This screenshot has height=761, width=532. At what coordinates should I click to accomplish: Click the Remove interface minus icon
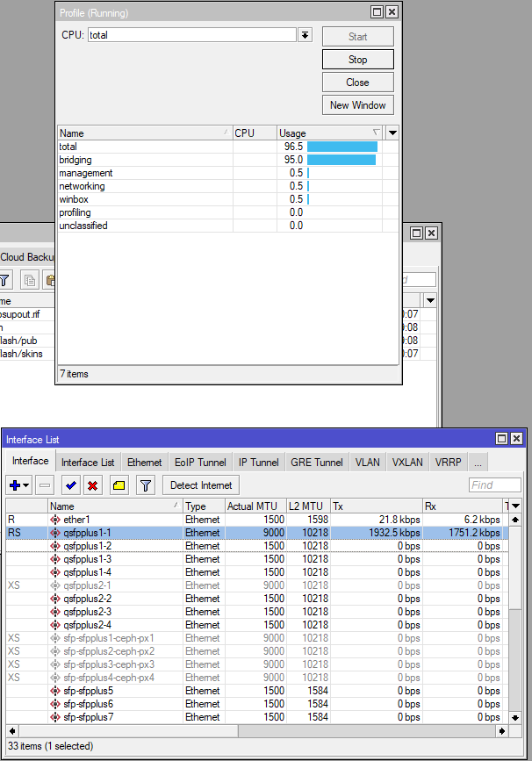(45, 485)
